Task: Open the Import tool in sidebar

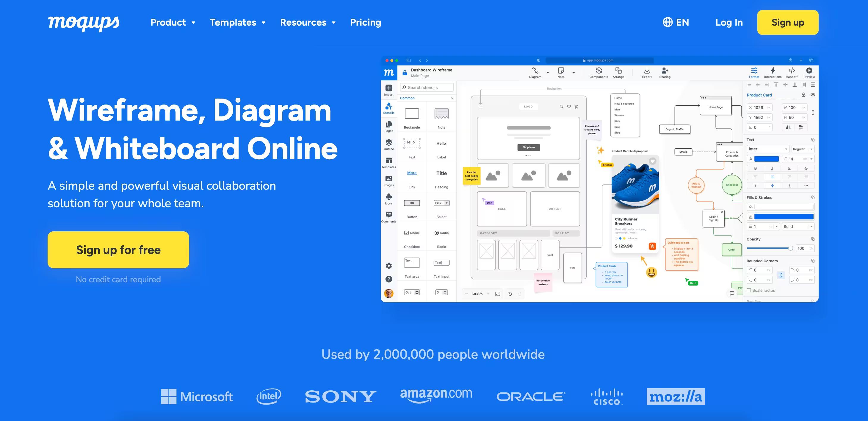Action: click(x=388, y=90)
